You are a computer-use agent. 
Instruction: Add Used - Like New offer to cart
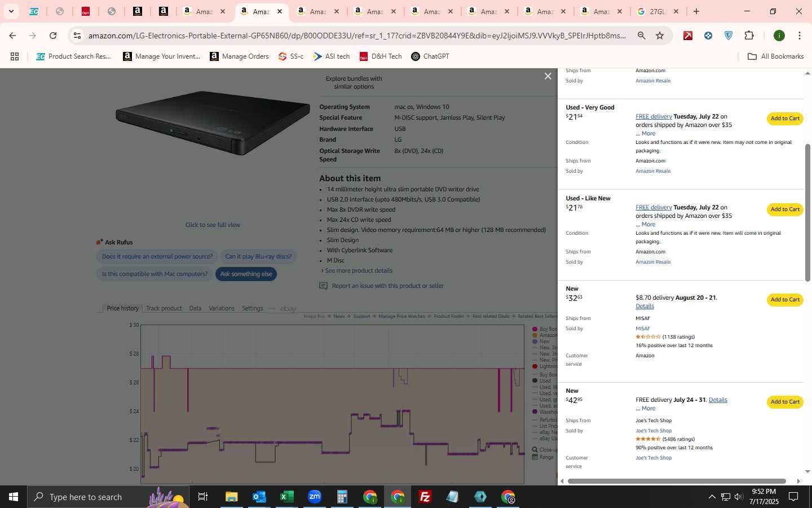[x=785, y=209]
